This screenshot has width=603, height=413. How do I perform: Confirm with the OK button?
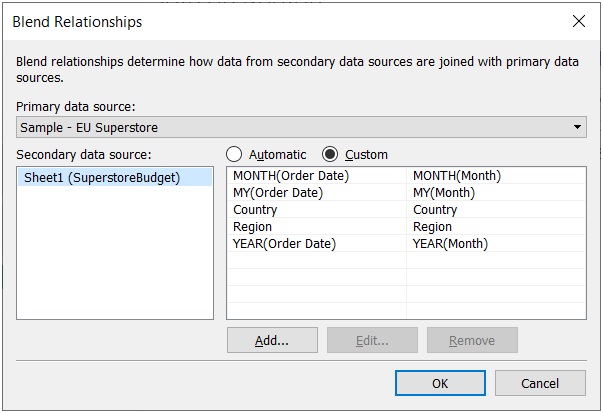[x=440, y=383]
